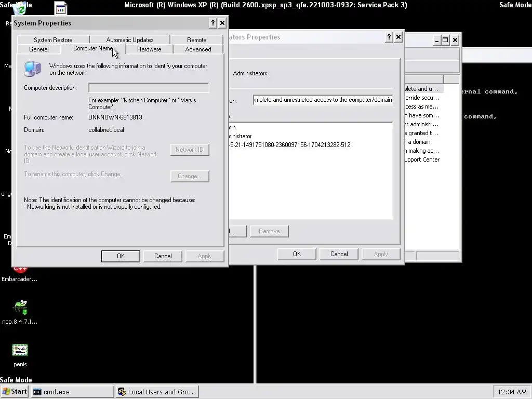Click the 'collabnet.local' domain value

(106, 130)
